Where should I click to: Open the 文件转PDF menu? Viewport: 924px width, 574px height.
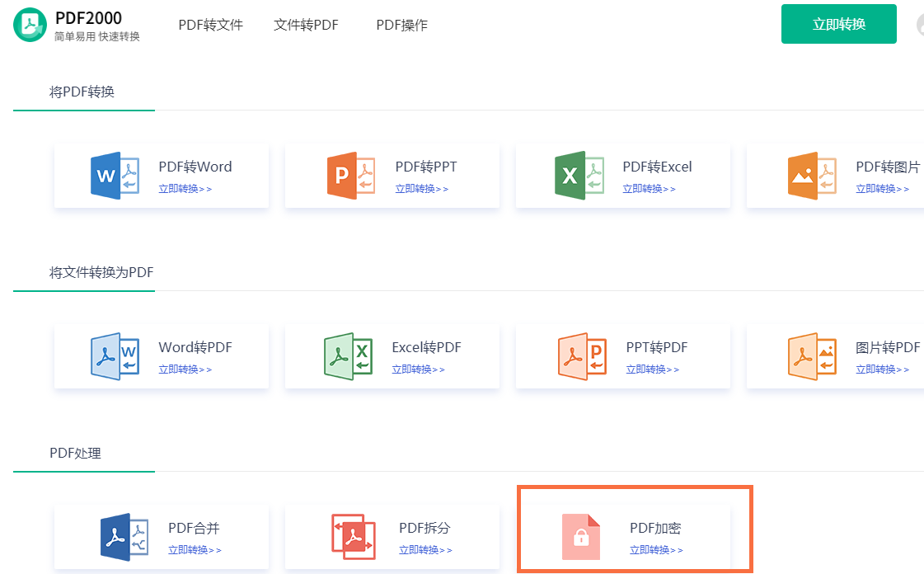(306, 25)
